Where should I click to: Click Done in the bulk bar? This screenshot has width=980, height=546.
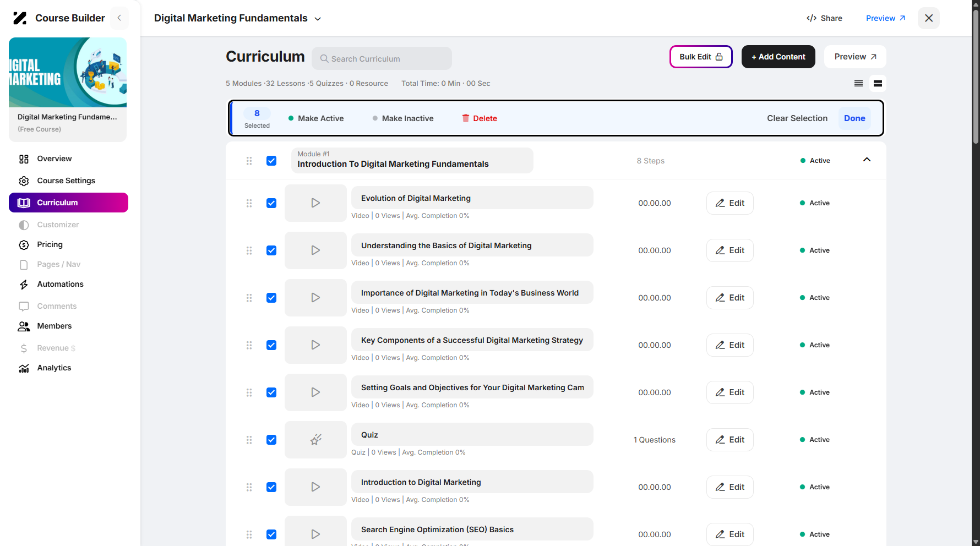[x=854, y=118]
